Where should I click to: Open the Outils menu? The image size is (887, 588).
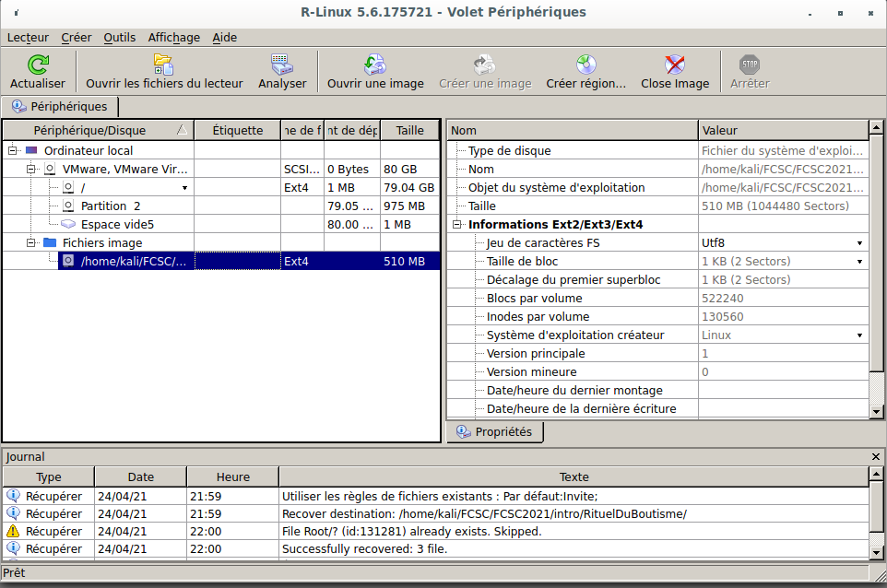119,37
